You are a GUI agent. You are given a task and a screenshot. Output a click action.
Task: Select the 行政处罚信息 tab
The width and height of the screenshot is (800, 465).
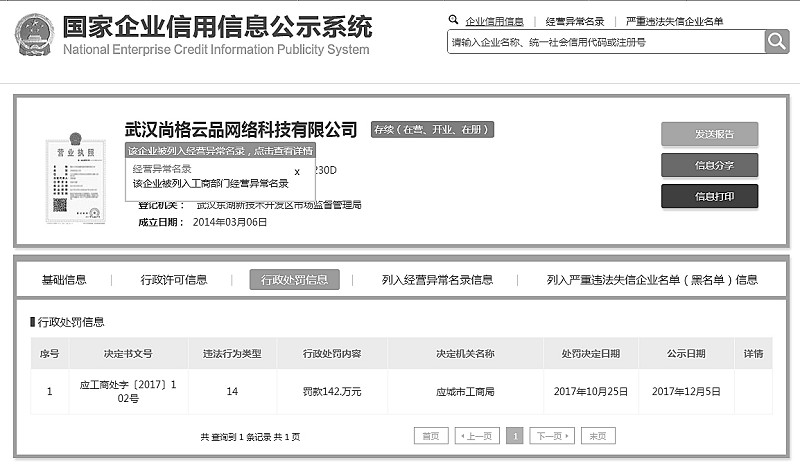(294, 280)
